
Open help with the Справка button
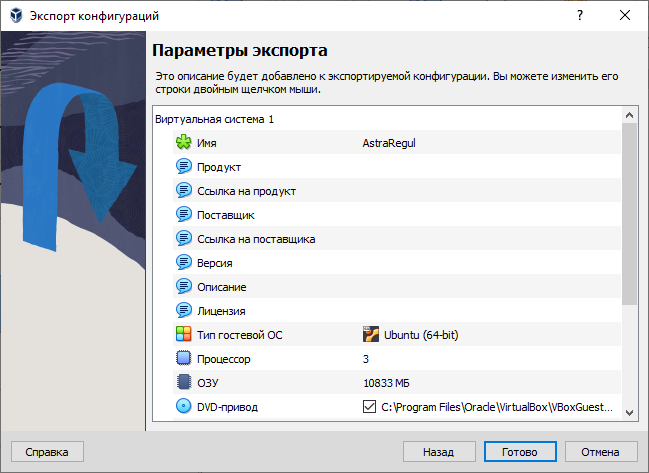click(47, 452)
